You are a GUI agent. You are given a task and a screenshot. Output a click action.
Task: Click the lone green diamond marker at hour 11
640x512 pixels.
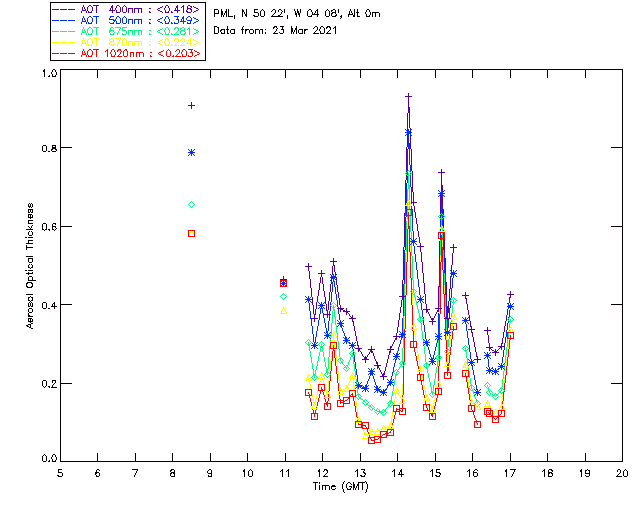pos(283,297)
